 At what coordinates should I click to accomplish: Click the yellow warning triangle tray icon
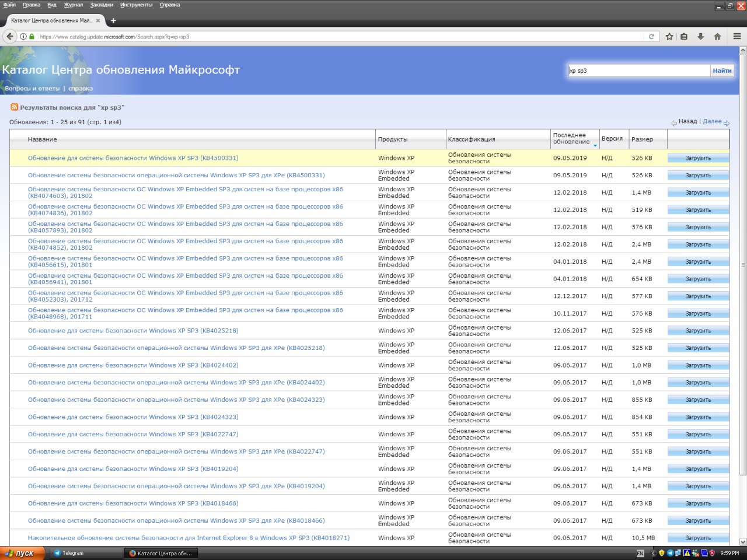[x=687, y=553]
